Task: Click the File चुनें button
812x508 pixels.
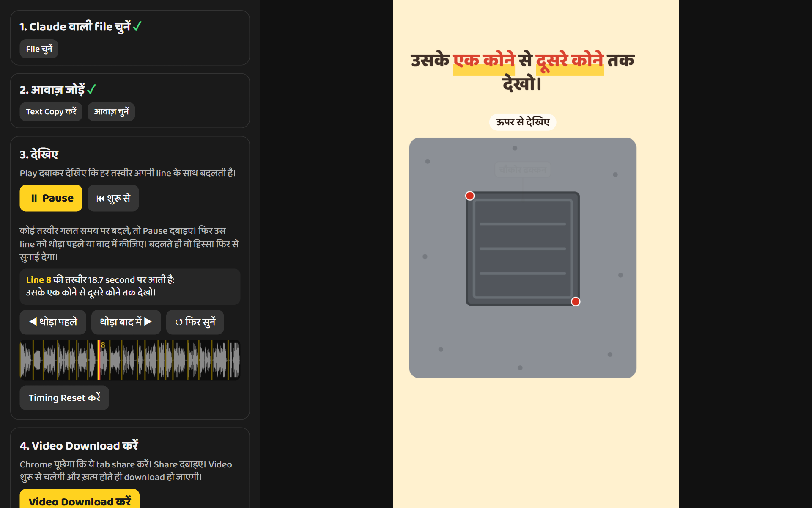Action: click(x=39, y=49)
